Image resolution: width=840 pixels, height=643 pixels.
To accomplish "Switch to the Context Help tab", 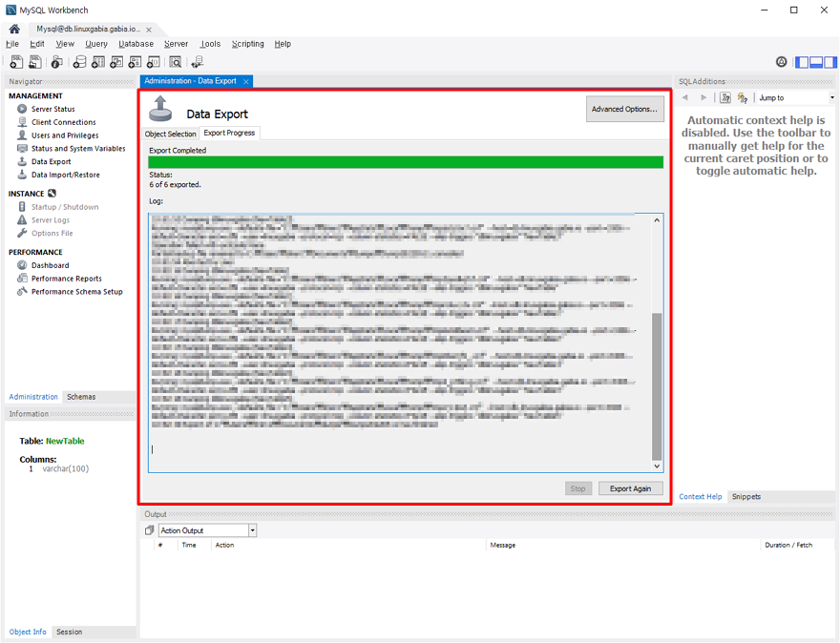I will click(701, 497).
